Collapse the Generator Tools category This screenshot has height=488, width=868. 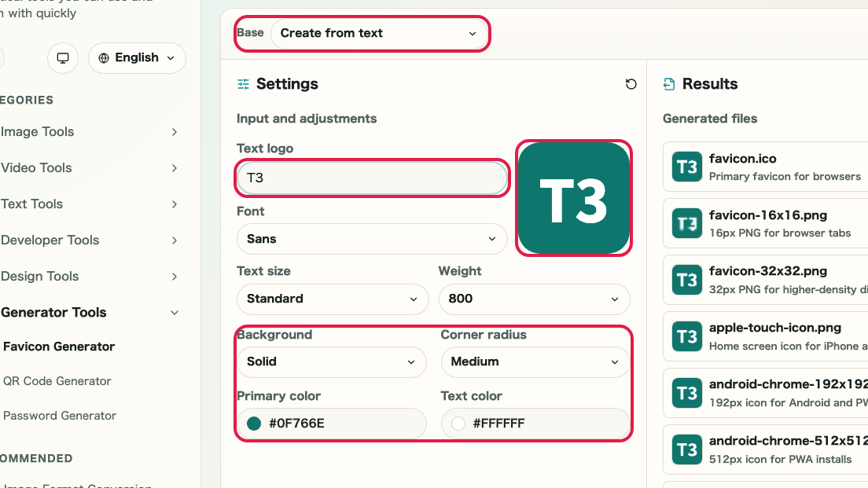[x=89, y=313]
